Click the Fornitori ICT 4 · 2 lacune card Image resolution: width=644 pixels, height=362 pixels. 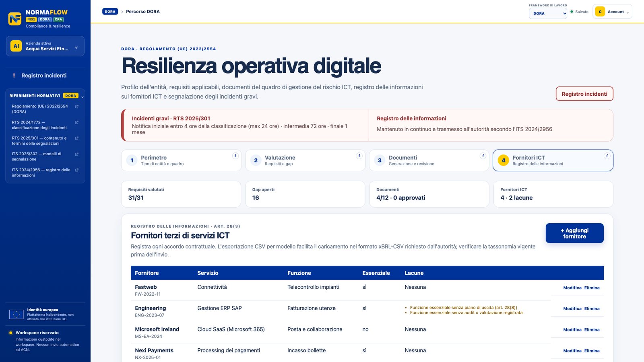553,194
